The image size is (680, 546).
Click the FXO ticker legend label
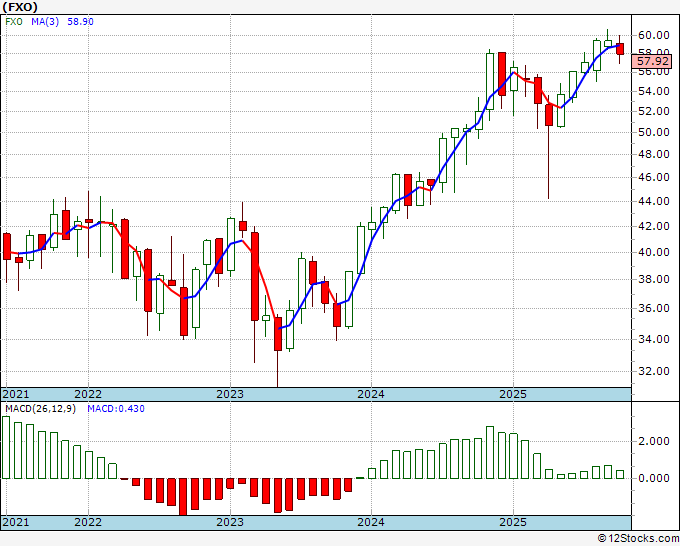pos(14,22)
